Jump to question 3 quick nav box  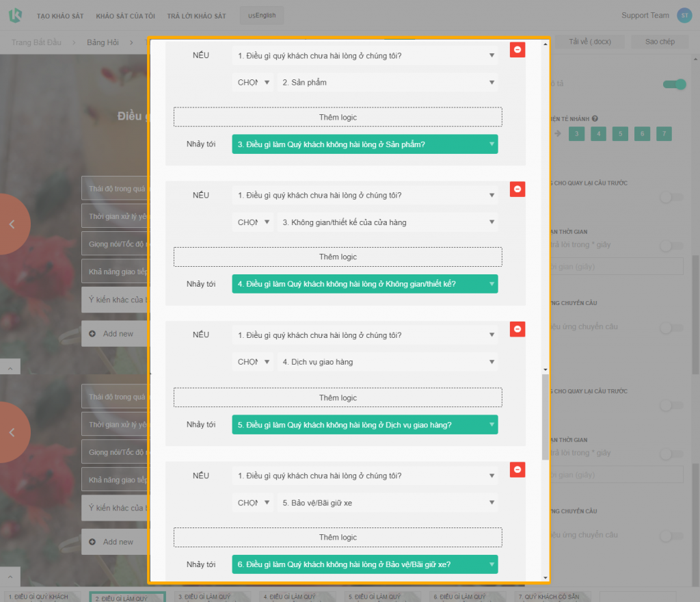[x=576, y=133]
